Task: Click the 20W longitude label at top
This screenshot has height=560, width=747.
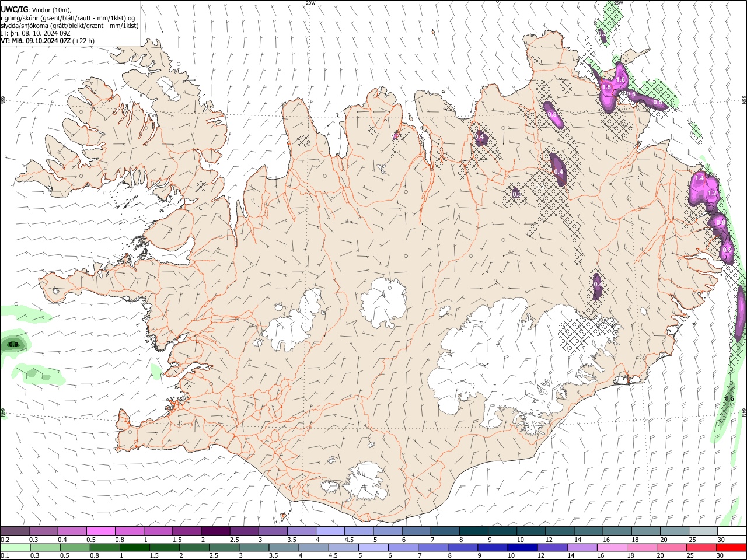Action: [x=310, y=3]
